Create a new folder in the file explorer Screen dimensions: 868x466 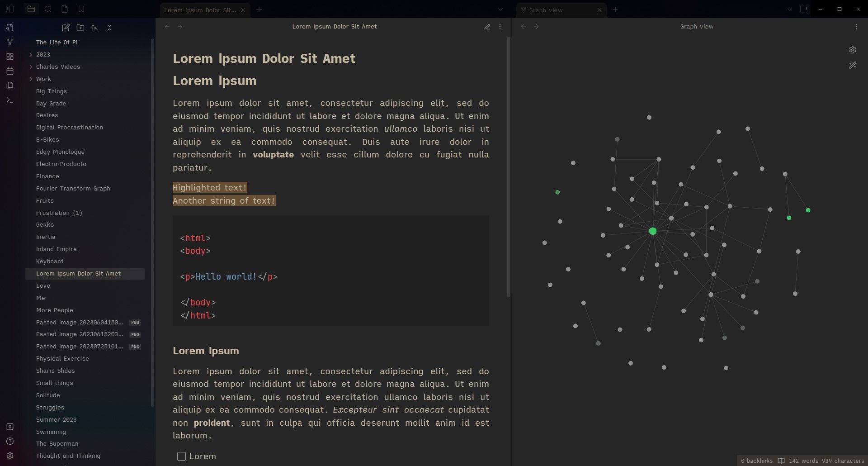(80, 28)
